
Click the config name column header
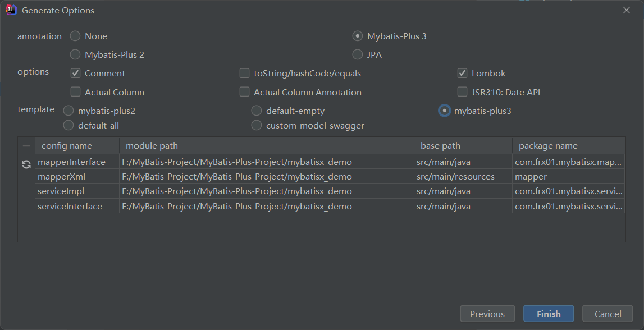(x=77, y=146)
